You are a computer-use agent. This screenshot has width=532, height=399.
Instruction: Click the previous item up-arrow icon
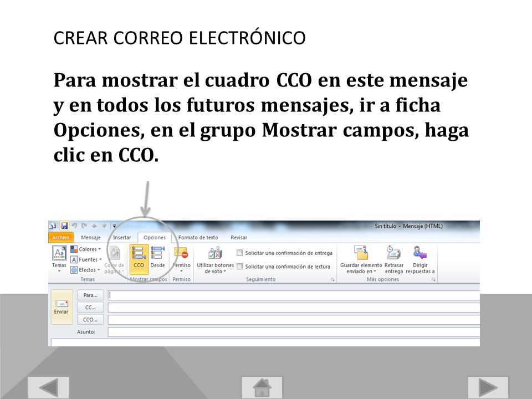point(94,226)
